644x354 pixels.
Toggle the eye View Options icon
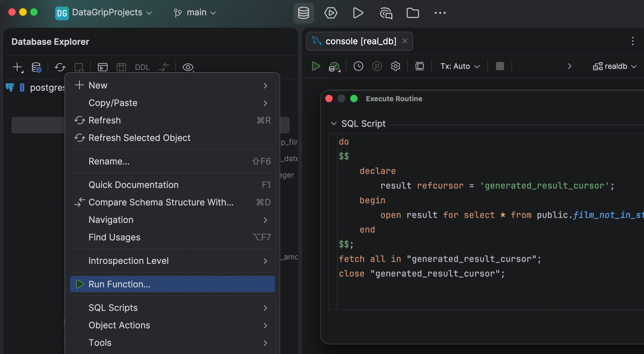[x=188, y=67]
